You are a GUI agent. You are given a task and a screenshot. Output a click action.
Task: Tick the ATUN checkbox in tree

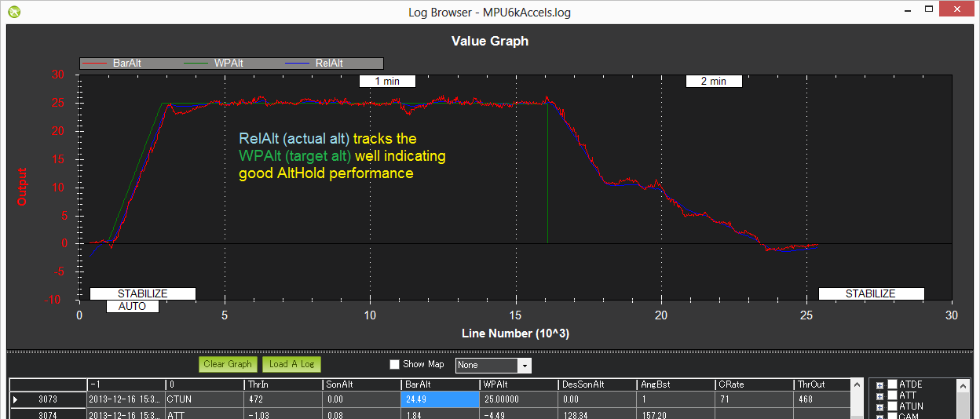pyautogui.click(x=892, y=406)
